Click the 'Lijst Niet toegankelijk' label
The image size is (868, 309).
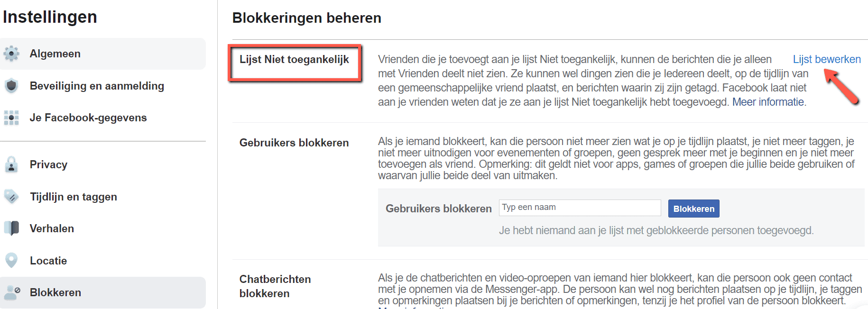(294, 59)
